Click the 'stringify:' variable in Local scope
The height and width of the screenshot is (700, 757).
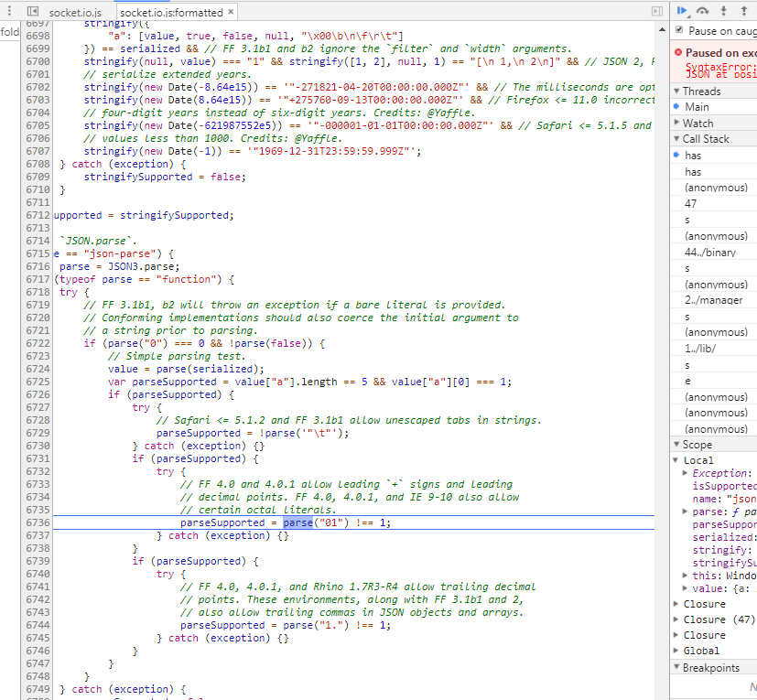pos(722,550)
